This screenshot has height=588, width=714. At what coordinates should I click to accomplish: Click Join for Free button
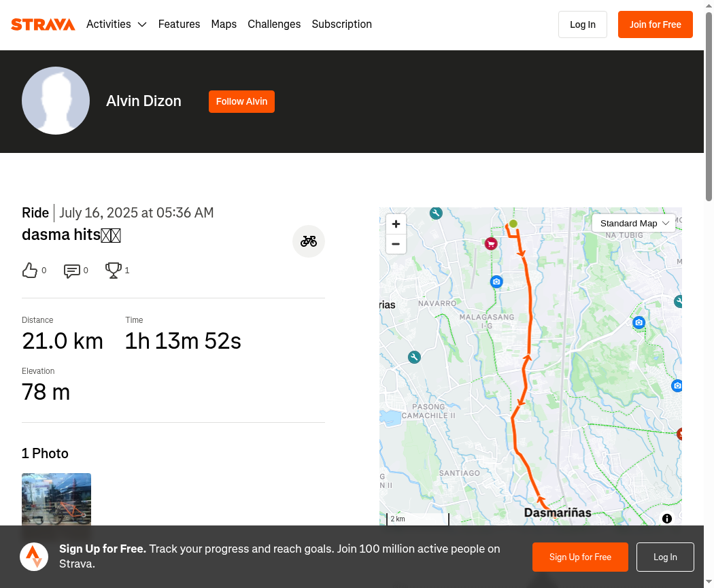pyautogui.click(x=656, y=24)
